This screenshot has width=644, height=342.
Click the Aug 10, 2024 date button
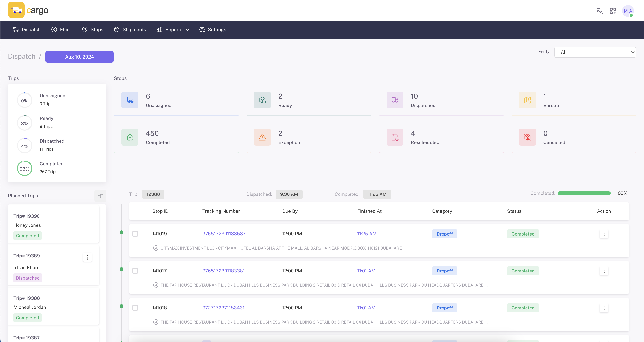[80, 57]
